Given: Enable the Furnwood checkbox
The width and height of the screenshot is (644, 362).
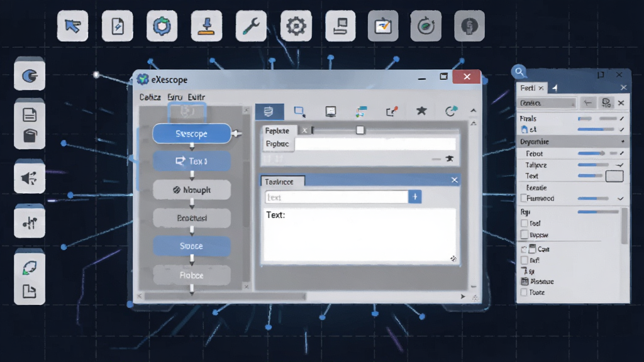Looking at the screenshot, I should coord(524,198).
